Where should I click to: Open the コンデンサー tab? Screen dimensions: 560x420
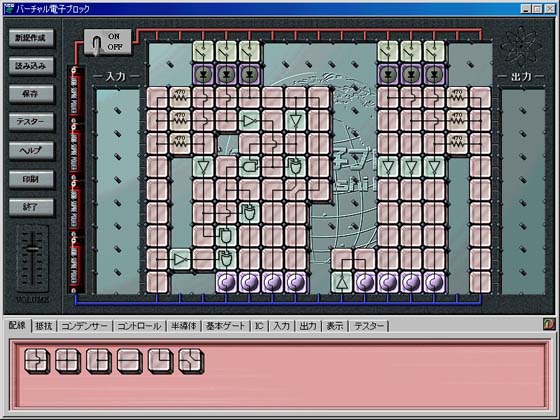tap(85, 326)
